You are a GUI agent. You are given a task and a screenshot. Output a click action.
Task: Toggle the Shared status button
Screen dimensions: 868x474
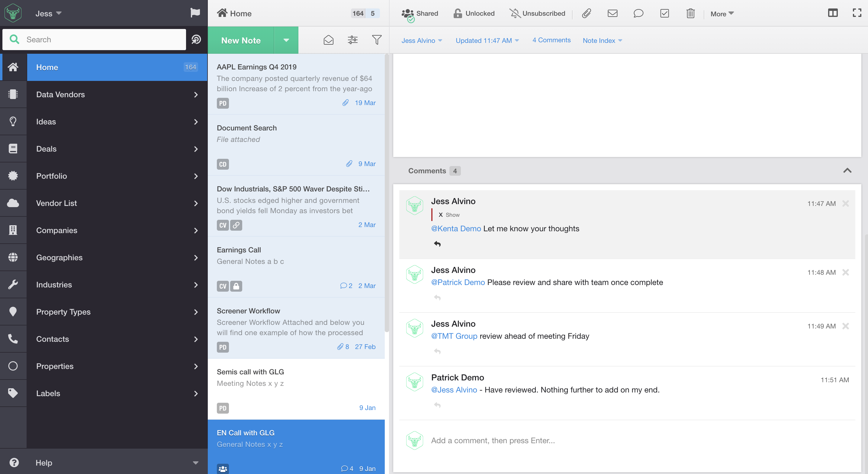(420, 14)
